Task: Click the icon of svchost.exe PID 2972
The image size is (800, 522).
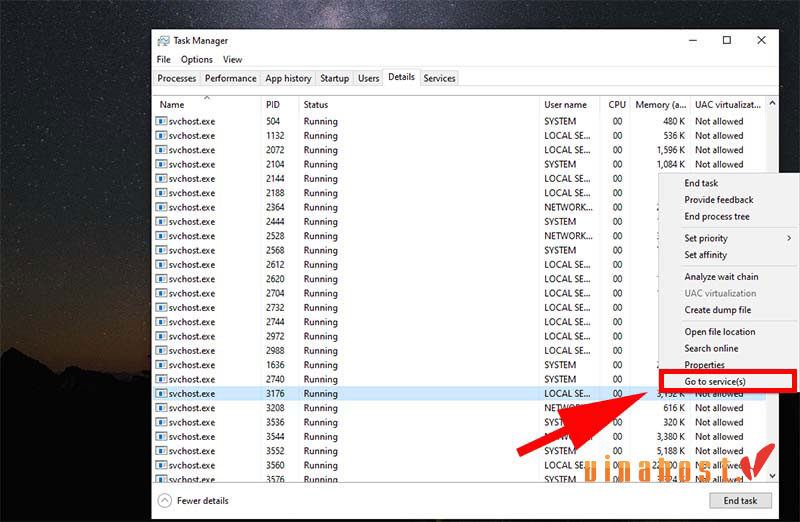Action: coord(161,336)
